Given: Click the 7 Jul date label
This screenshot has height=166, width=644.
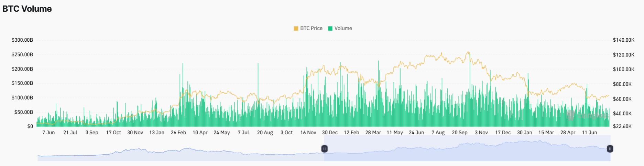Looking at the screenshot, I should click(x=243, y=133).
